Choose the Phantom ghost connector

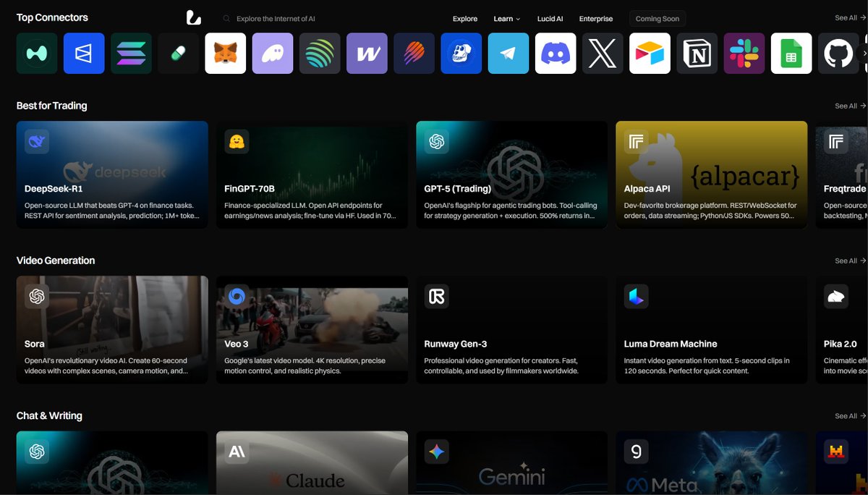[x=273, y=53]
